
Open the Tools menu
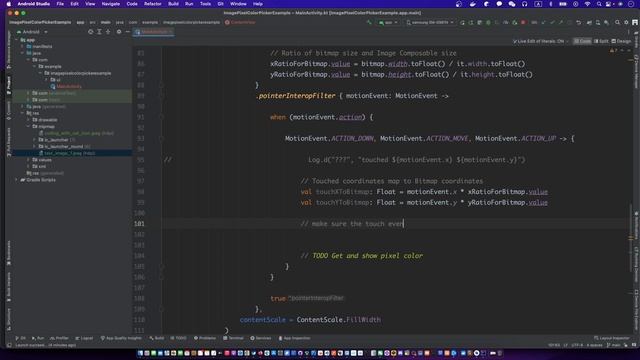point(205,4)
